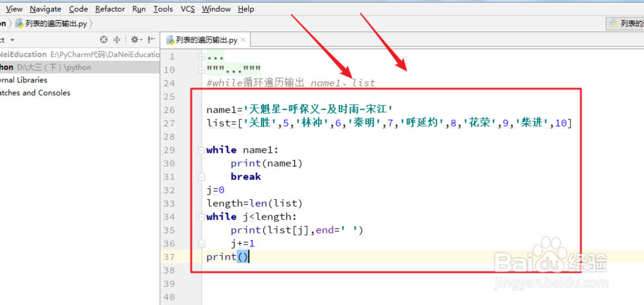Screen dimensions: 644x305
Task: Hide the Project tool window
Action: tap(151, 40)
